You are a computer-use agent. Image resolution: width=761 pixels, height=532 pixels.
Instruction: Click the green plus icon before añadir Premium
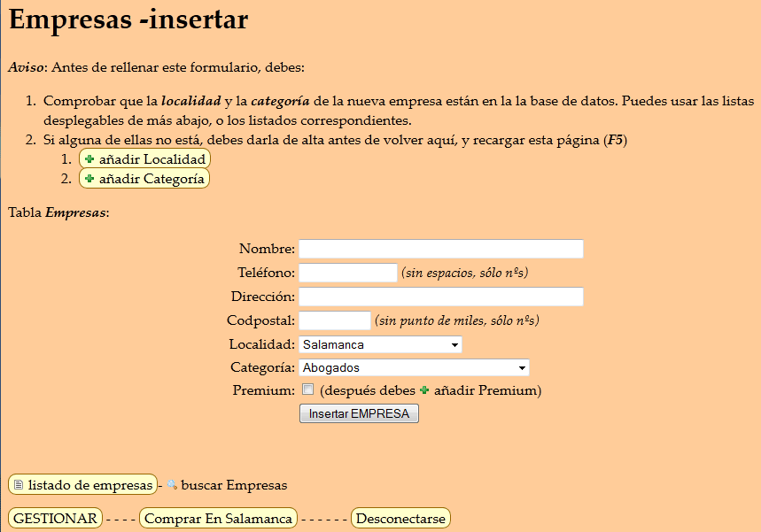[424, 390]
